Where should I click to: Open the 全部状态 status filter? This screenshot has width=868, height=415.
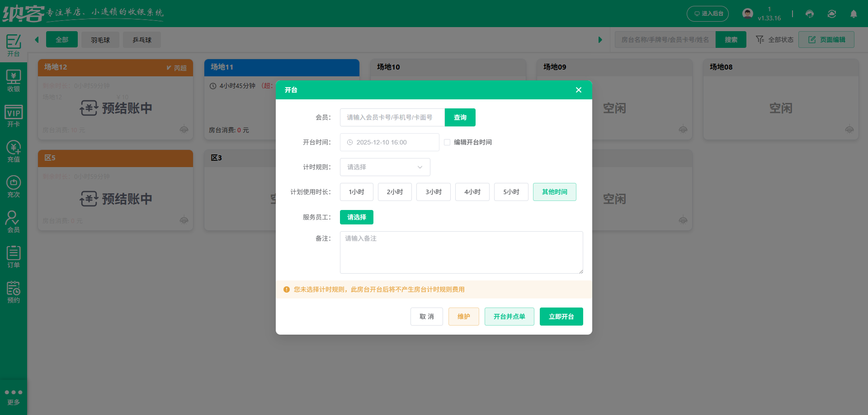pyautogui.click(x=774, y=39)
